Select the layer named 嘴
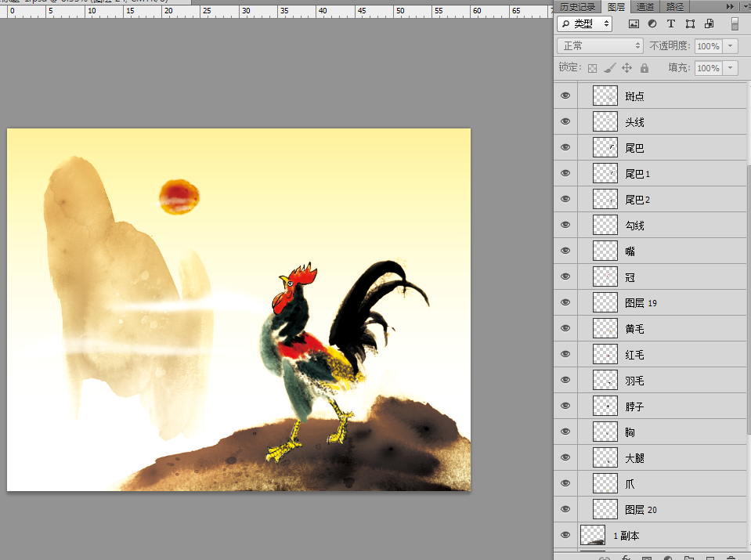The image size is (751, 560). (630, 251)
